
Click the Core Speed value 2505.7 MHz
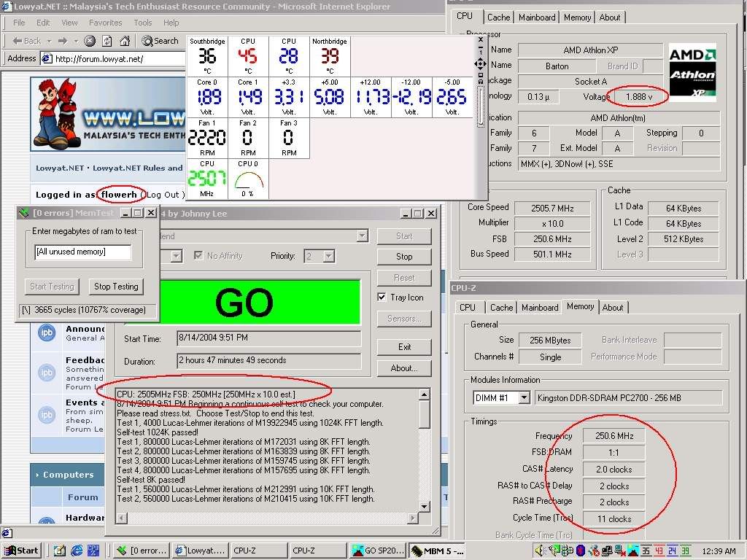coord(552,208)
